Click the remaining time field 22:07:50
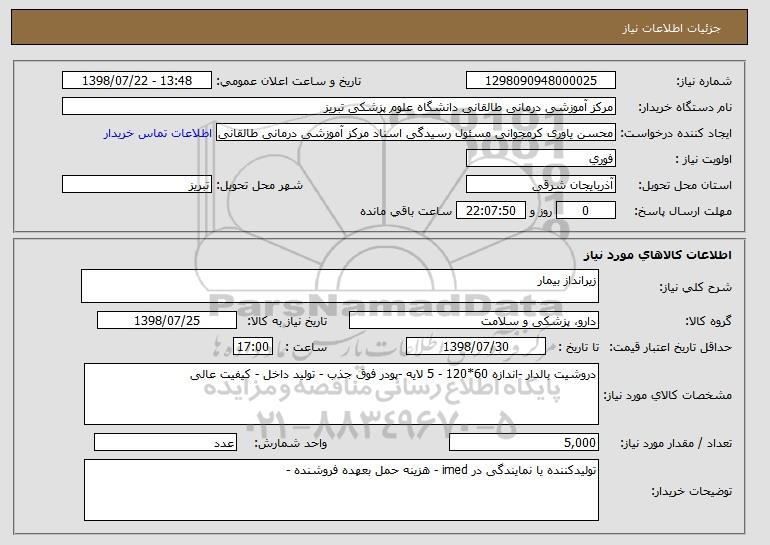The width and height of the screenshot is (770, 545). [x=491, y=211]
